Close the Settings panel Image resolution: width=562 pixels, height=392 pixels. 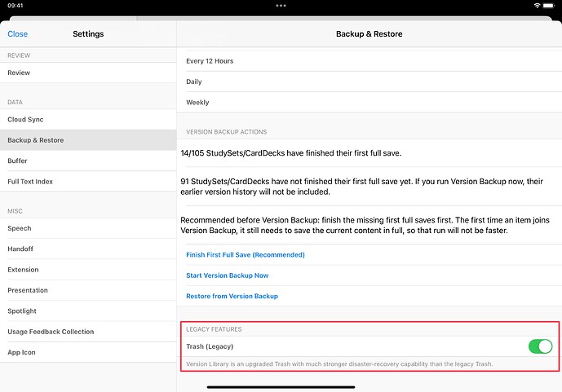click(x=18, y=34)
